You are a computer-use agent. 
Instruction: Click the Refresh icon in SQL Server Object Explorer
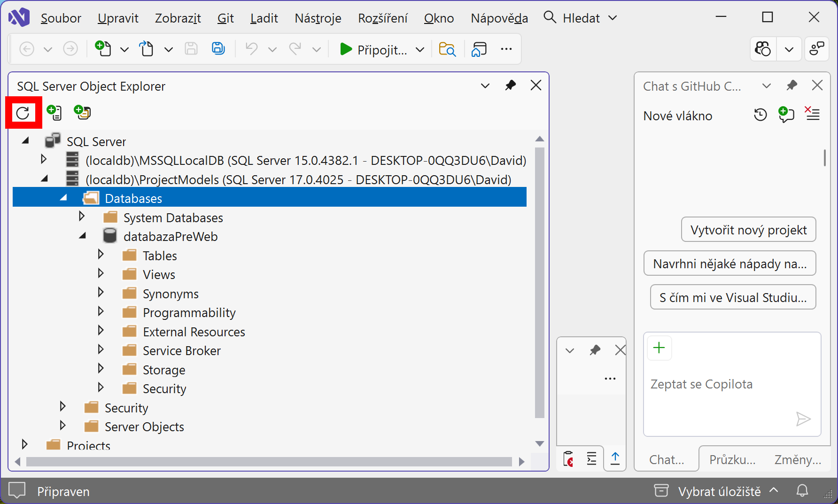(23, 113)
